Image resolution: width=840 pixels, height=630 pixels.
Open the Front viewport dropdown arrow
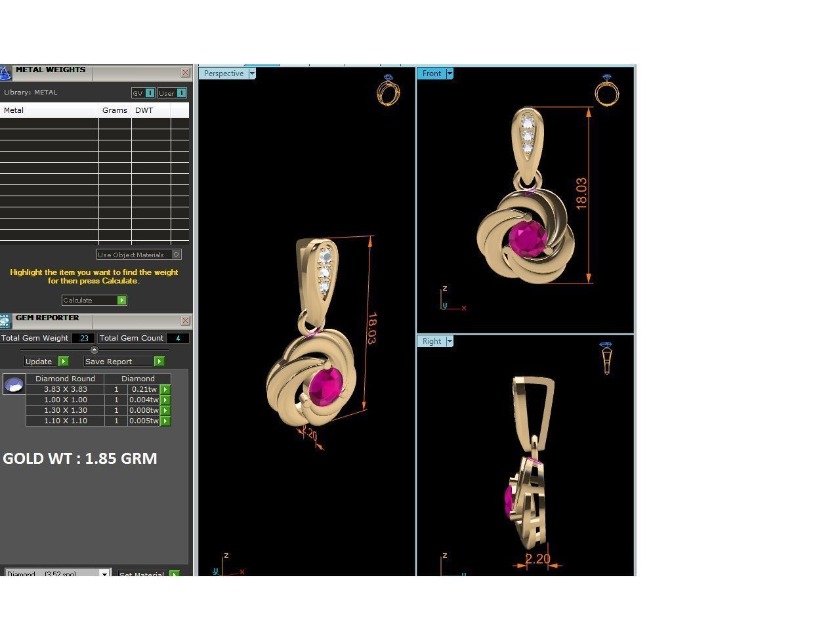(450, 73)
